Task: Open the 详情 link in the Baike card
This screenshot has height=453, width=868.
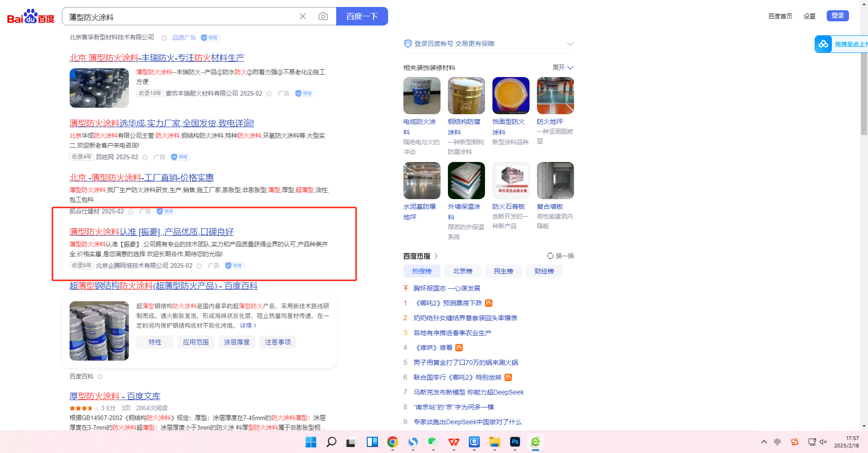Action: click(x=248, y=326)
